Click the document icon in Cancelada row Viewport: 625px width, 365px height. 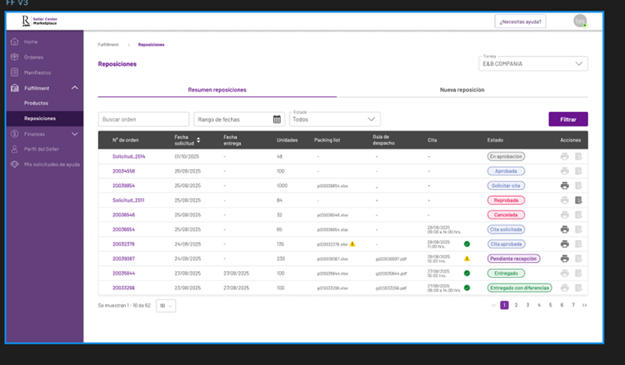[578, 215]
